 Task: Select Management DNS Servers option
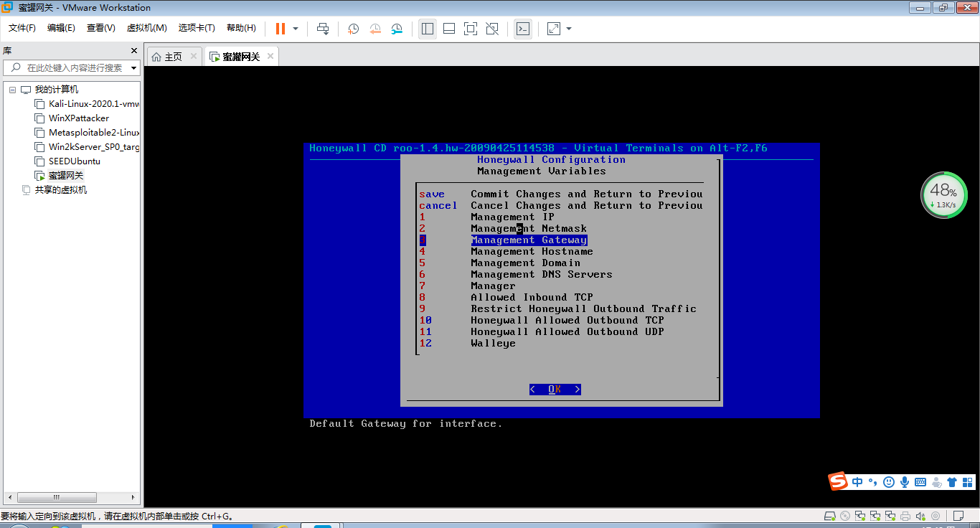[x=542, y=275]
